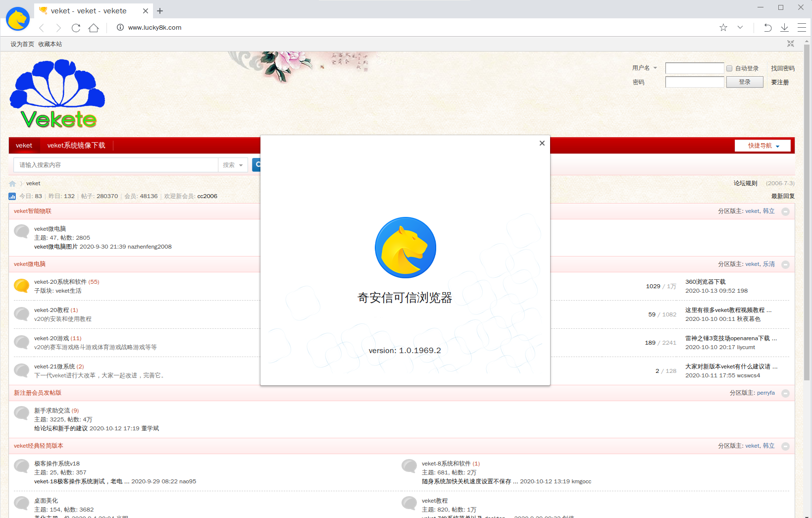Viewport: 812px width, 518px height.
Task: Click the veket-20游戏 forum bubble icon
Action: tap(21, 342)
